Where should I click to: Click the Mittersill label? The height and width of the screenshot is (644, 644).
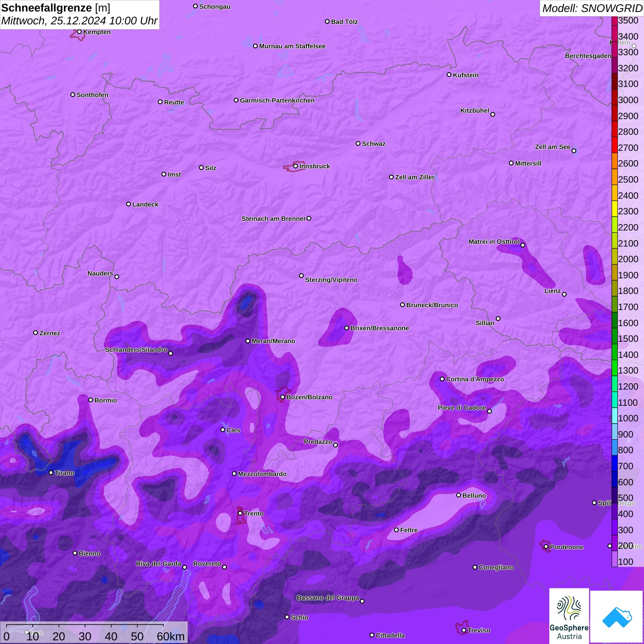click(x=529, y=163)
